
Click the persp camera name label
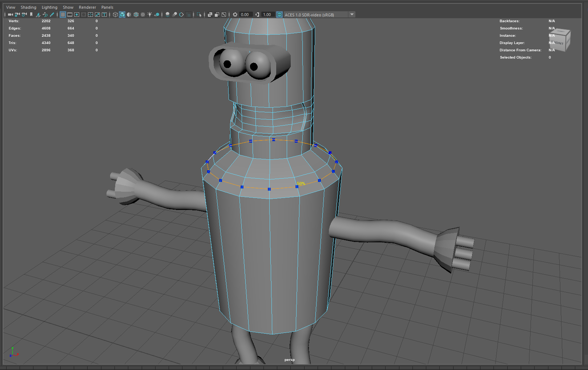(x=290, y=360)
